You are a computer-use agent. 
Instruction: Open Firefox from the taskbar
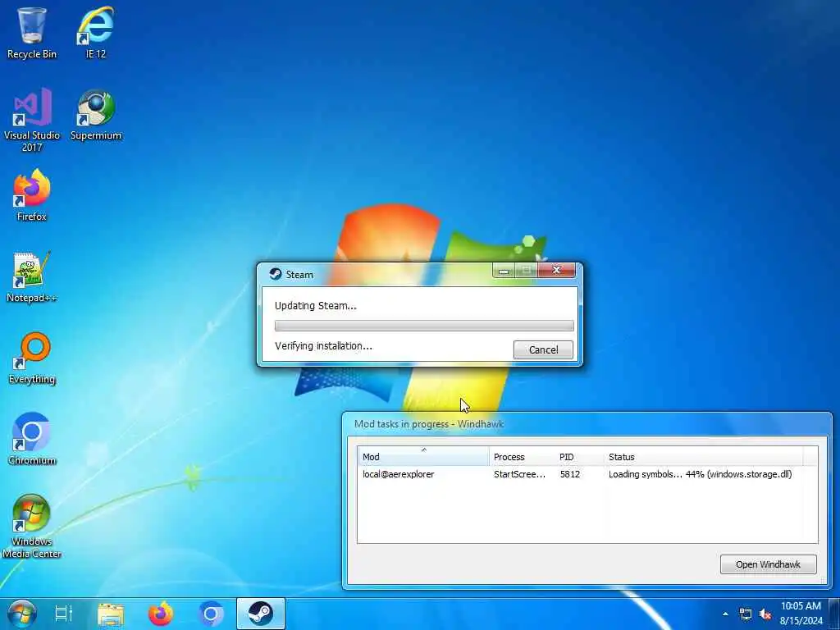(x=161, y=614)
